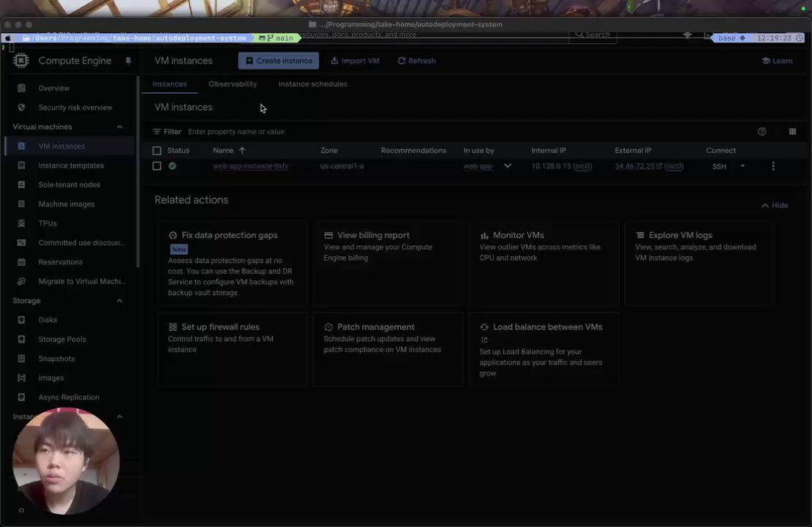
Task: Open the Explore VM logs card
Action: (699, 263)
